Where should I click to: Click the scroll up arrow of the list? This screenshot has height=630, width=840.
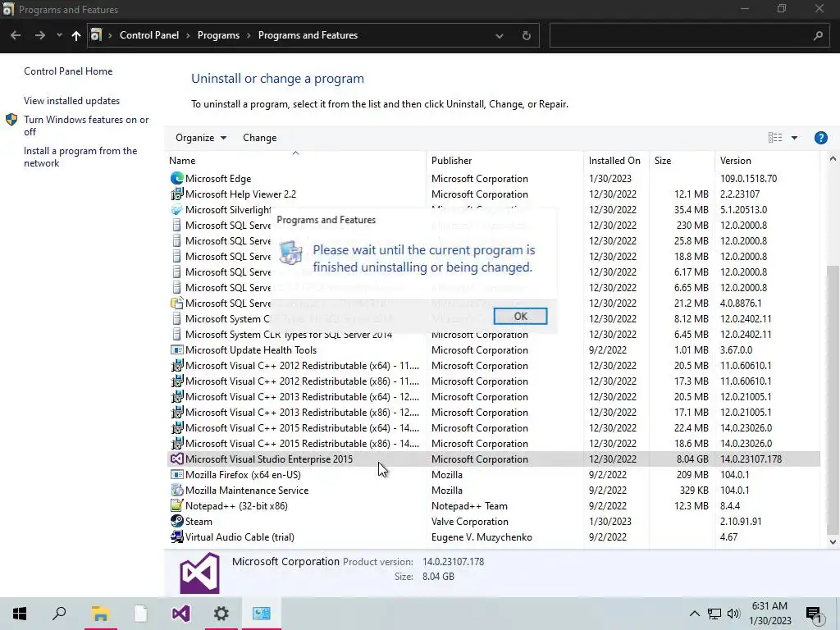click(832, 158)
